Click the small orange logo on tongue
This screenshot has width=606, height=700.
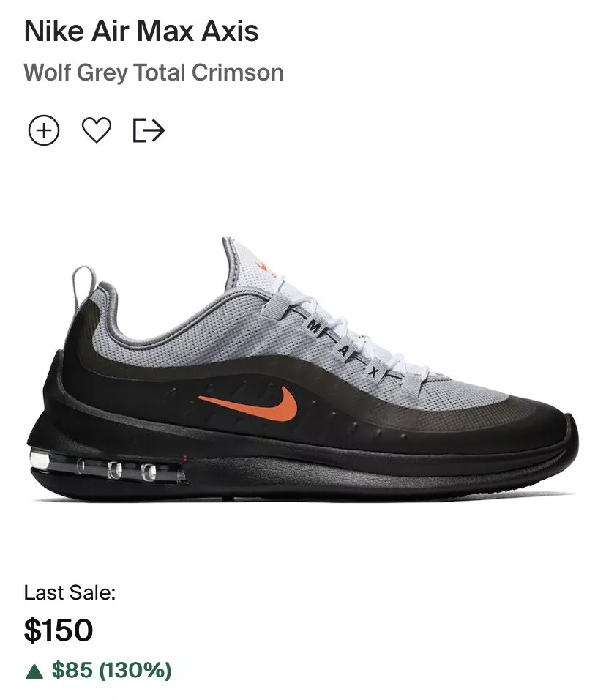point(263,267)
